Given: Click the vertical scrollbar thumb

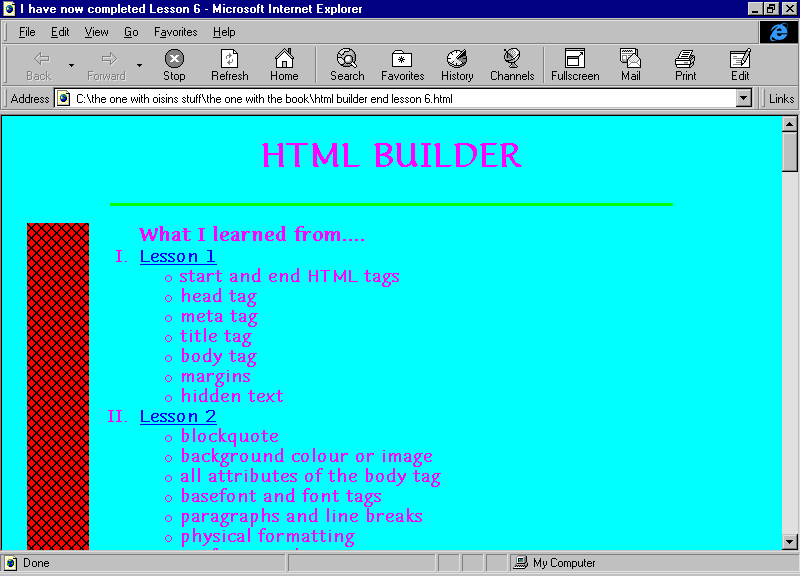Looking at the screenshot, I should click(x=789, y=152).
